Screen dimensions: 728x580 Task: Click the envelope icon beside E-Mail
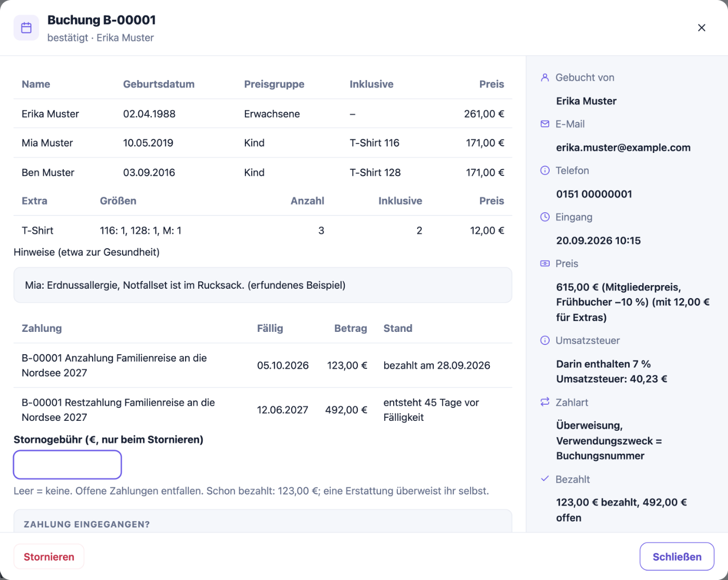pyautogui.click(x=545, y=124)
